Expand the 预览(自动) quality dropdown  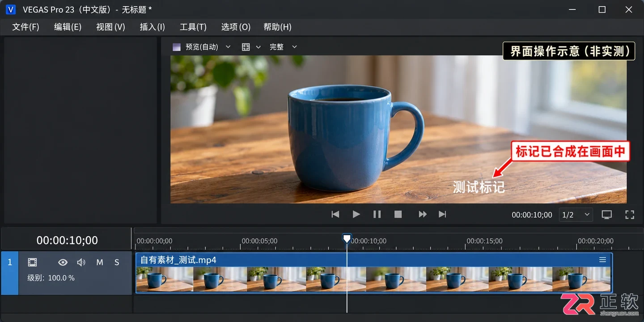(228, 47)
